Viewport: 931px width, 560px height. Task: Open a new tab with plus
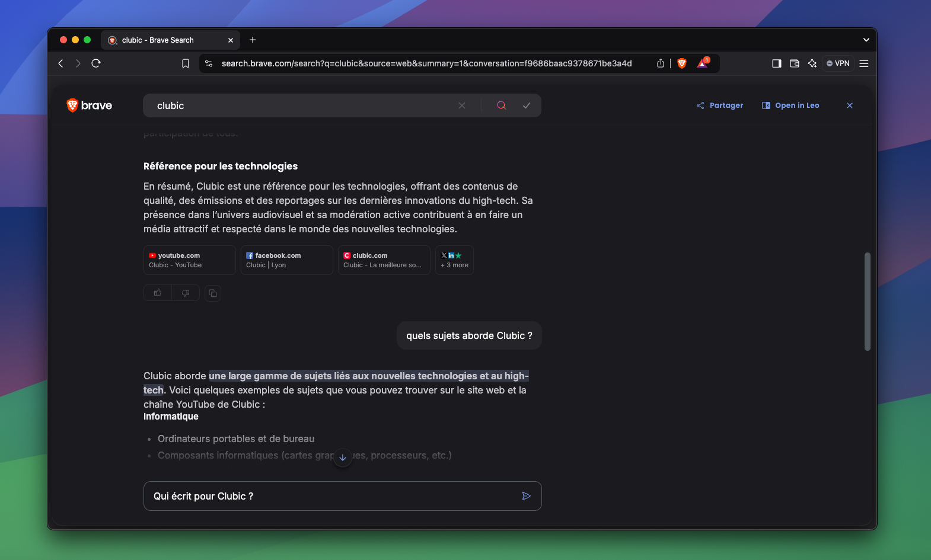coord(253,40)
